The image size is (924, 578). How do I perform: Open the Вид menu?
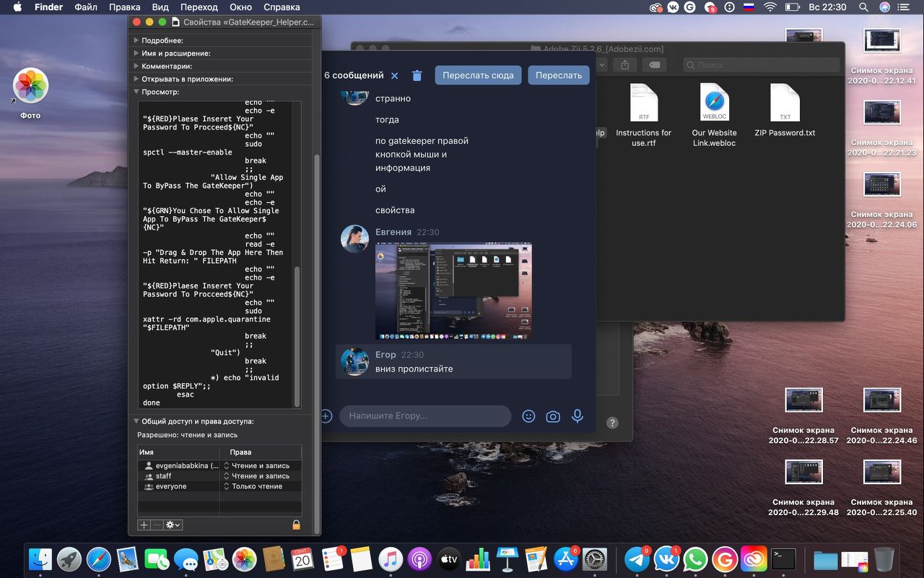(160, 7)
